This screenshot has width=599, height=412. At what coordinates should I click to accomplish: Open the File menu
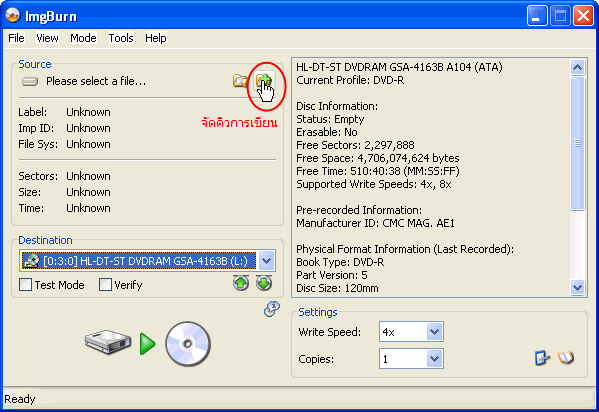click(x=16, y=38)
